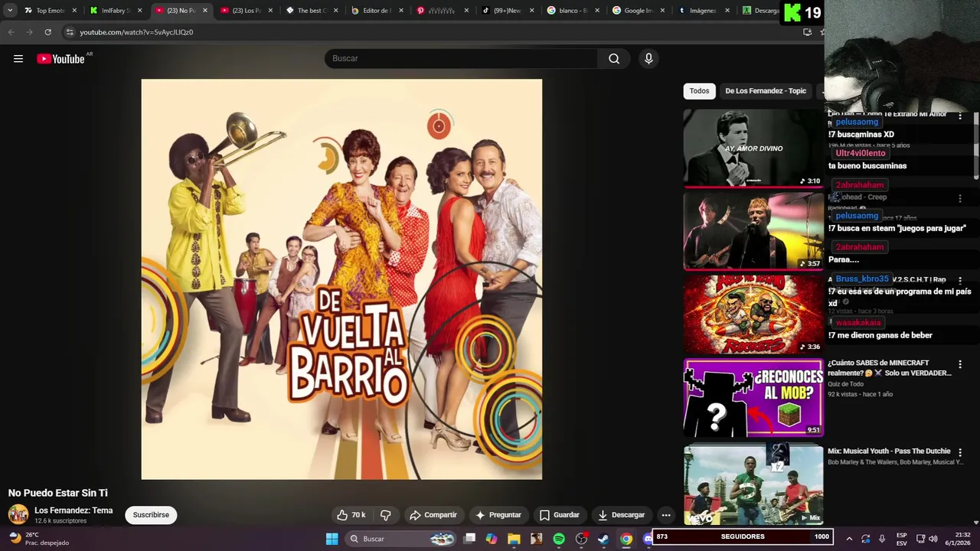Close the active (23) No Pu tab
The width and height of the screenshot is (980, 551).
(204, 11)
